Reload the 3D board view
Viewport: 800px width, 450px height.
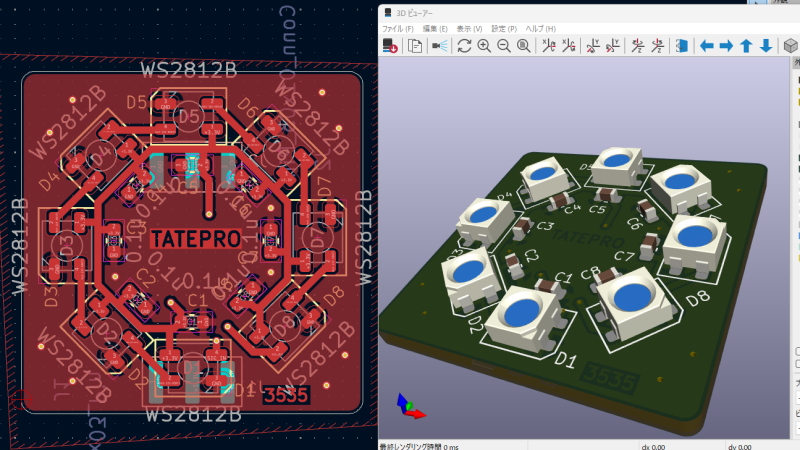click(x=465, y=46)
